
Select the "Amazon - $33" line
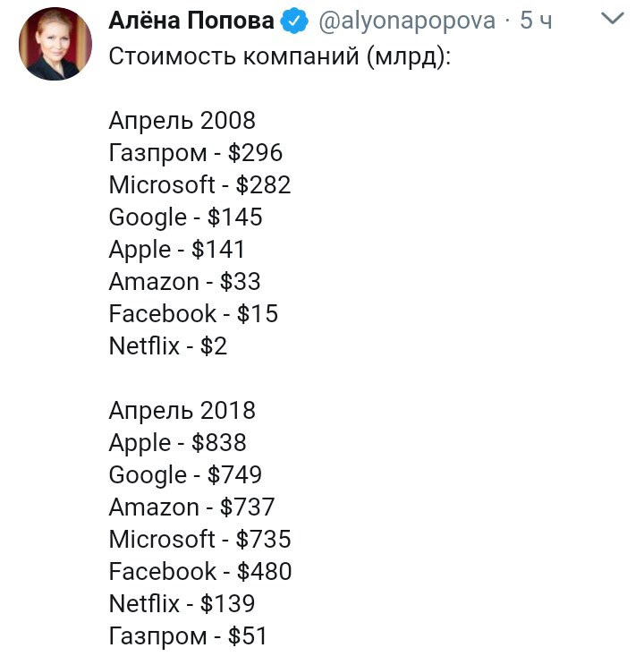(184, 282)
